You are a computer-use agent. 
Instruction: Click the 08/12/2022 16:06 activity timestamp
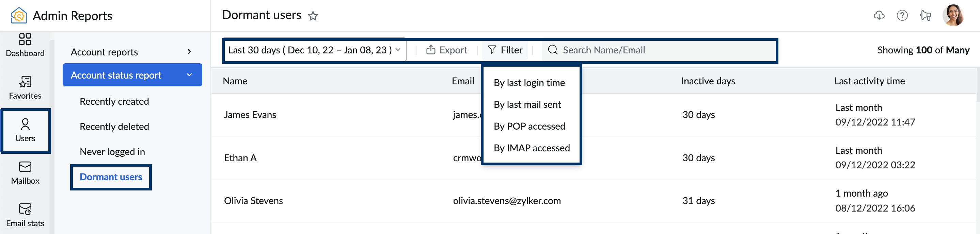click(x=875, y=208)
